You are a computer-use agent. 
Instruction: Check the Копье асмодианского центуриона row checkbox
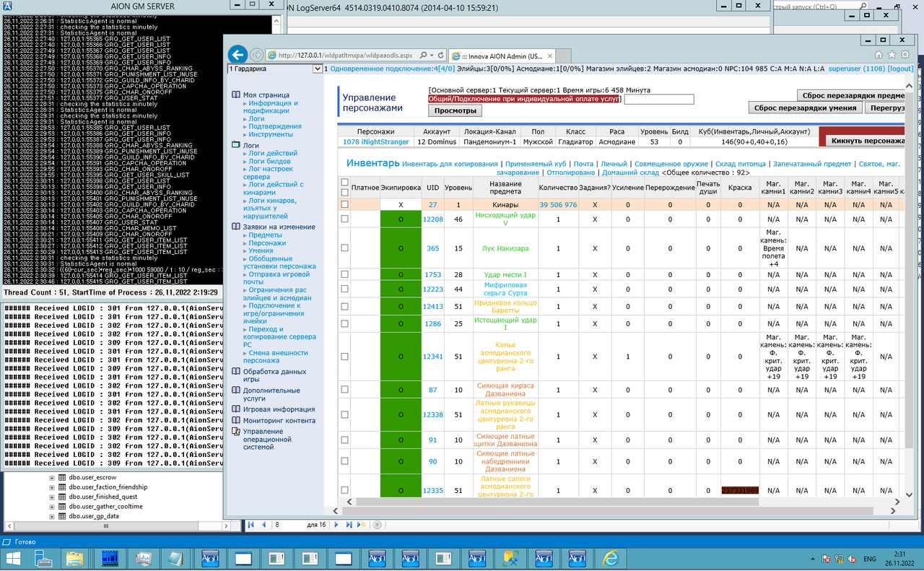pyautogui.click(x=344, y=356)
